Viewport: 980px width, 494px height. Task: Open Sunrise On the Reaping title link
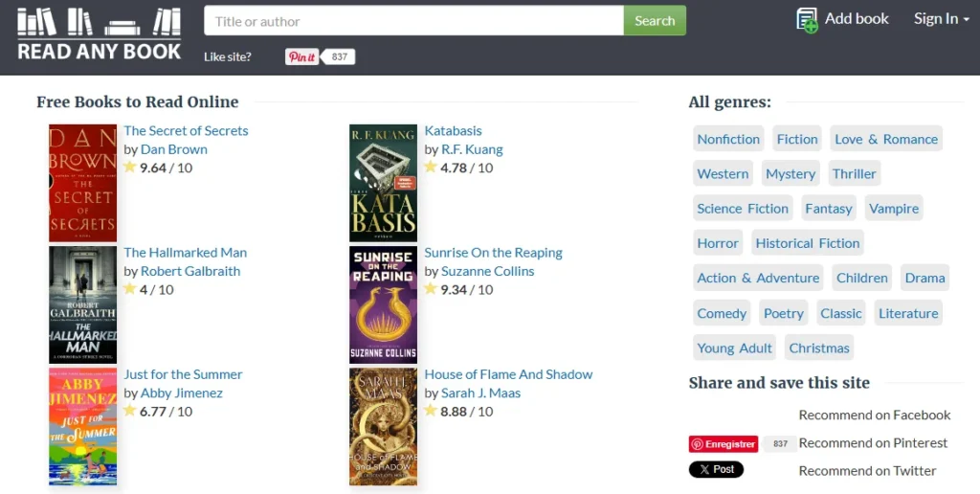point(493,253)
